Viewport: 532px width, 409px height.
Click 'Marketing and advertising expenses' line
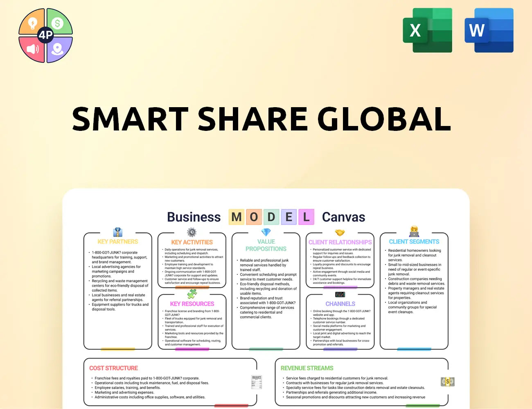(x=122, y=392)
